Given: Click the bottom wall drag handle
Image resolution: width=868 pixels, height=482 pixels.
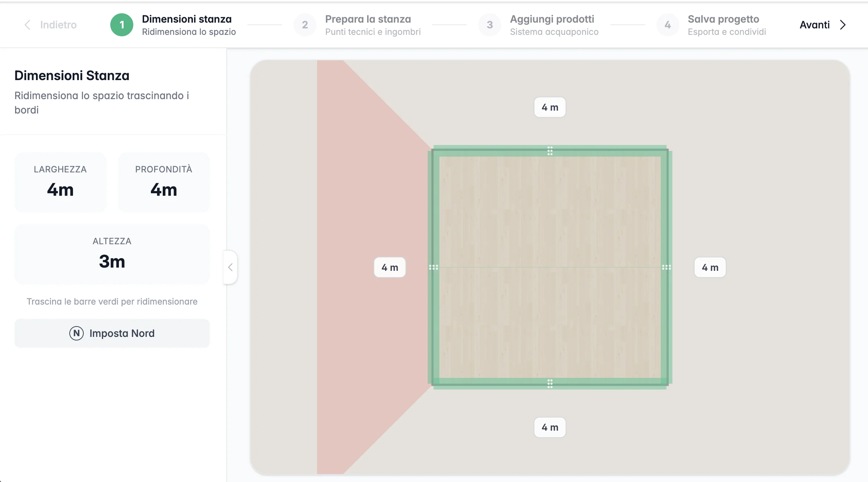Looking at the screenshot, I should click(x=550, y=384).
